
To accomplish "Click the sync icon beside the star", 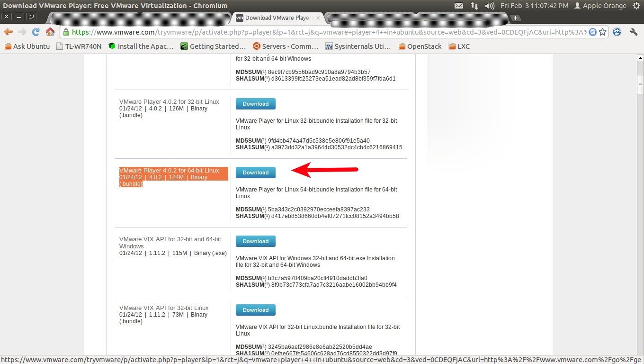I will coord(617,32).
